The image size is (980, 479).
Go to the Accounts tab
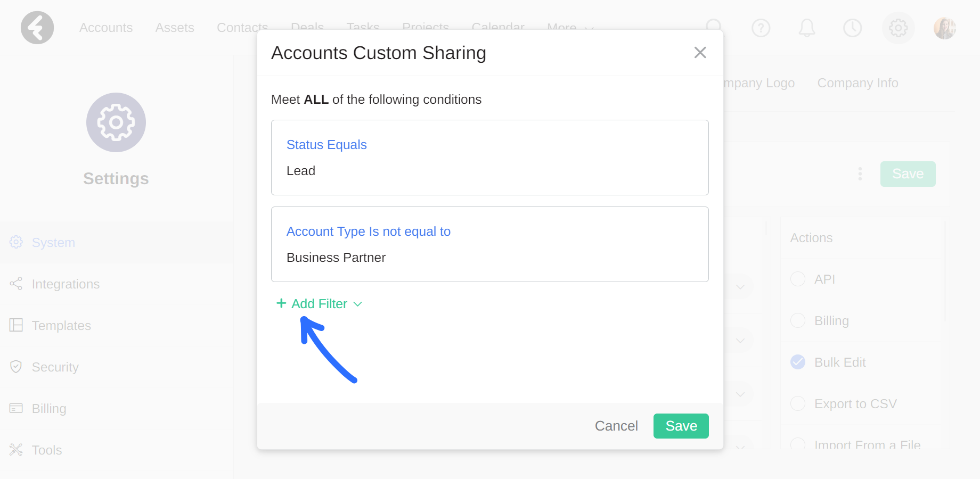106,28
